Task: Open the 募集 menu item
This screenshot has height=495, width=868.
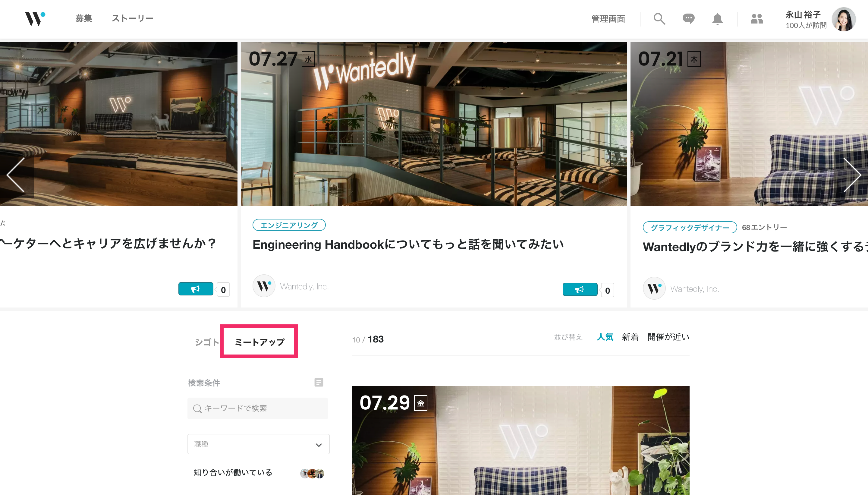Action: [x=83, y=18]
